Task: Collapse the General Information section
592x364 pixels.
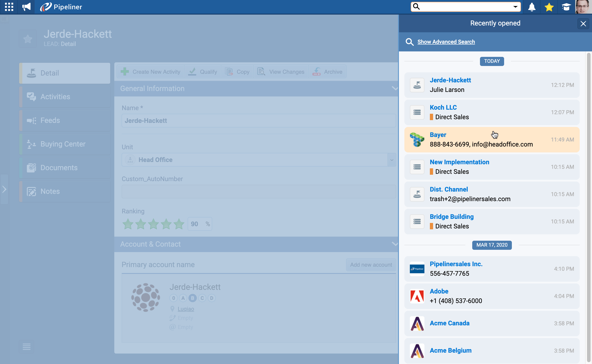Action: click(394, 88)
